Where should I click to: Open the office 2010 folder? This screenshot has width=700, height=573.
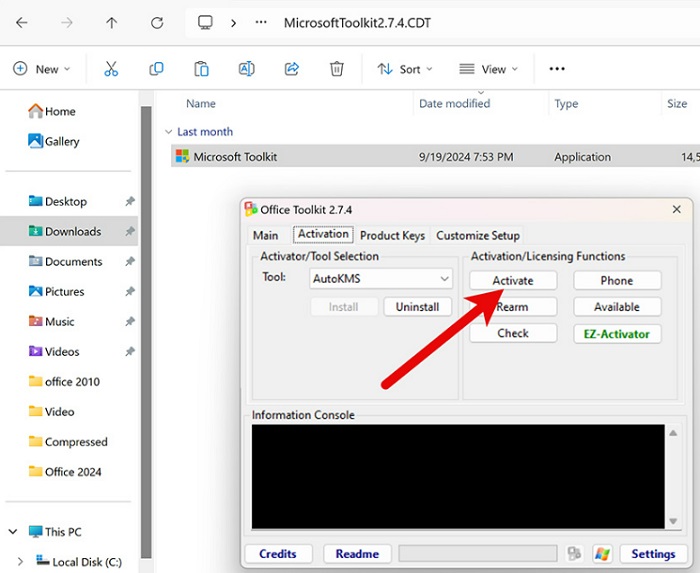point(64,382)
